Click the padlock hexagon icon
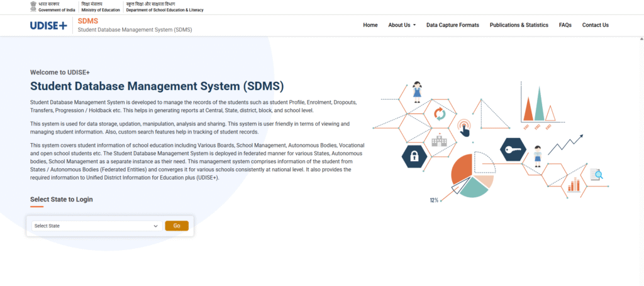Screen dimensions: 644x286 pyautogui.click(x=414, y=157)
